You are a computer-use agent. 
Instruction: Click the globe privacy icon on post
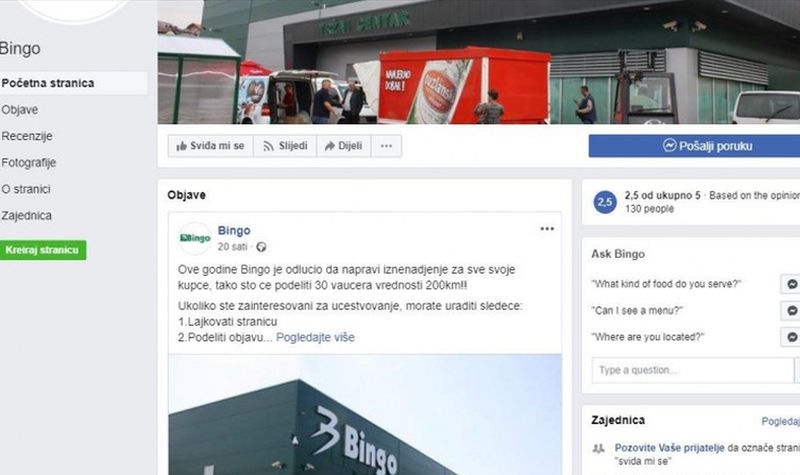pyautogui.click(x=261, y=247)
